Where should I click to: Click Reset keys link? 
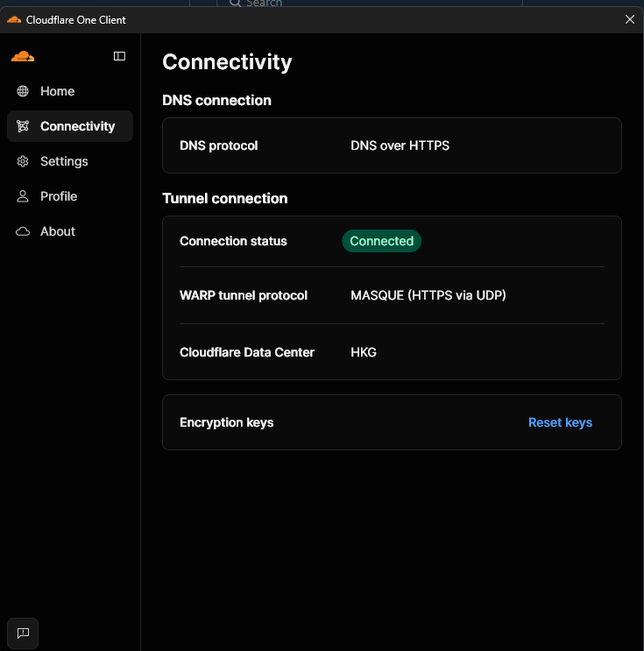[560, 422]
